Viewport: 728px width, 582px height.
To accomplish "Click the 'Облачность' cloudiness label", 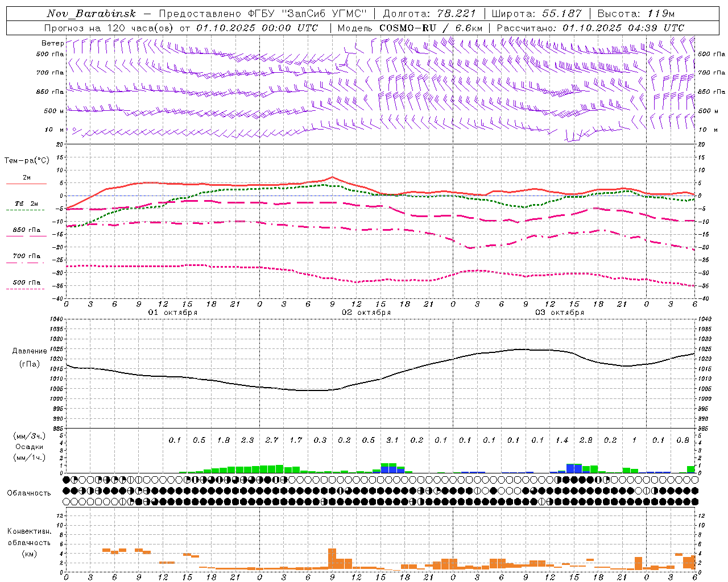I will 29,493.
